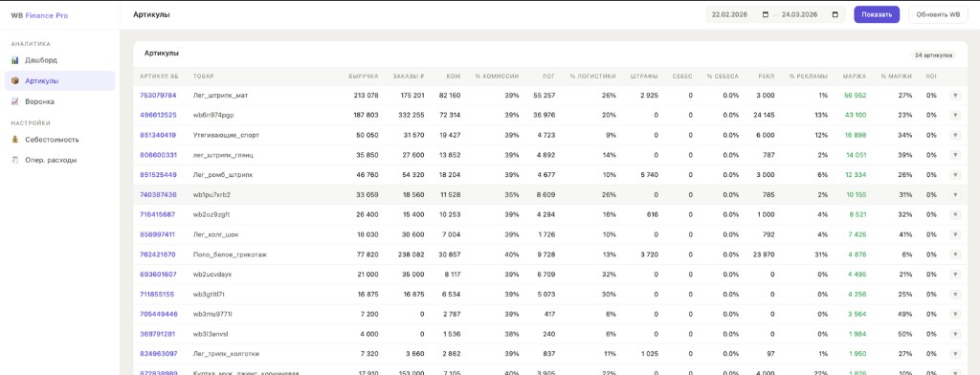The height and width of the screenshot is (375, 980).
Task: Open calendar picker for start date 22.02.2026
Action: 766,15
